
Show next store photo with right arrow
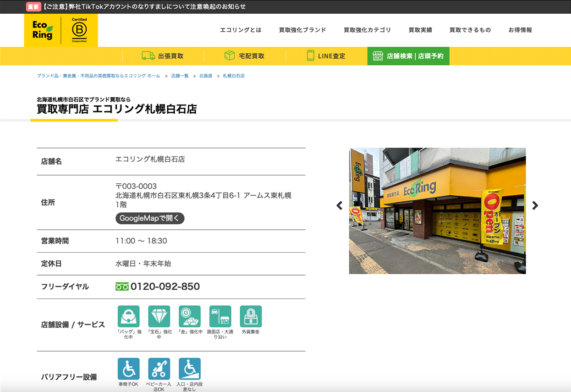[535, 206]
